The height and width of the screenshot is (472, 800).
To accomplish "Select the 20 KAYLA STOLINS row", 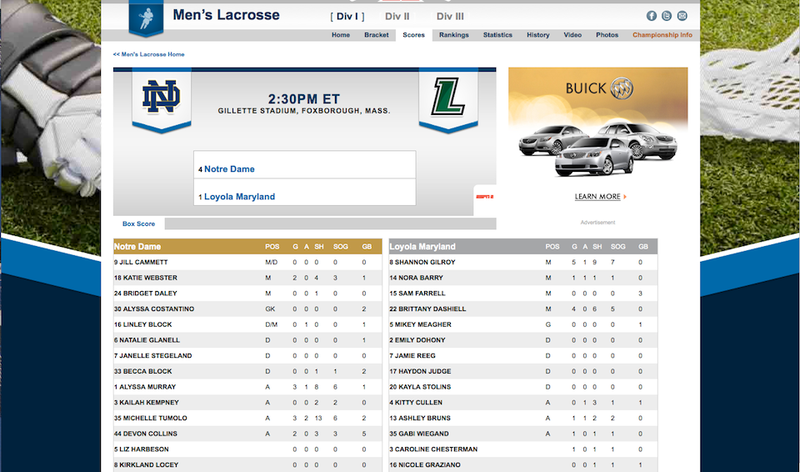I will [x=523, y=387].
